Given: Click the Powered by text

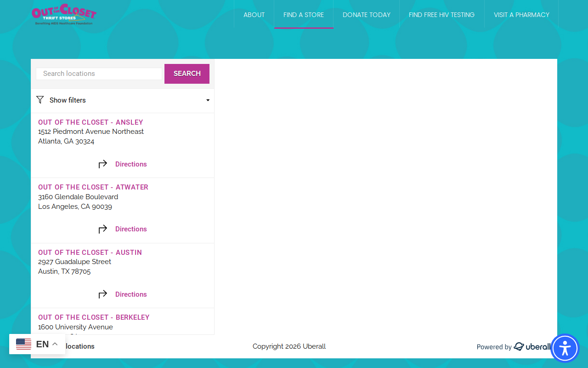Looking at the screenshot, I should (494, 347).
